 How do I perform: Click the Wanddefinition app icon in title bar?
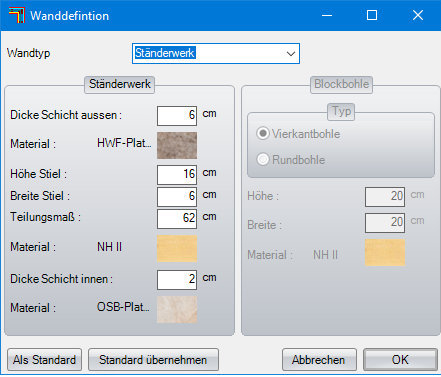click(x=17, y=15)
